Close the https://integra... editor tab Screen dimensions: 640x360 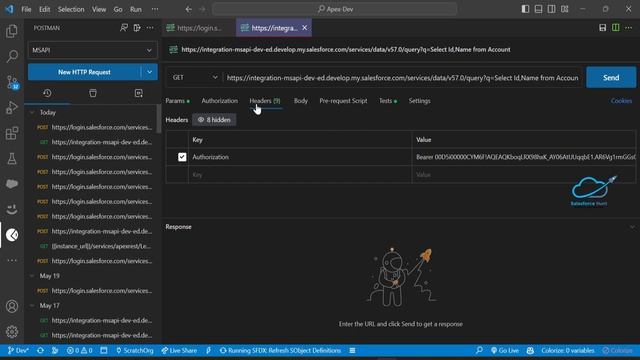point(304,28)
